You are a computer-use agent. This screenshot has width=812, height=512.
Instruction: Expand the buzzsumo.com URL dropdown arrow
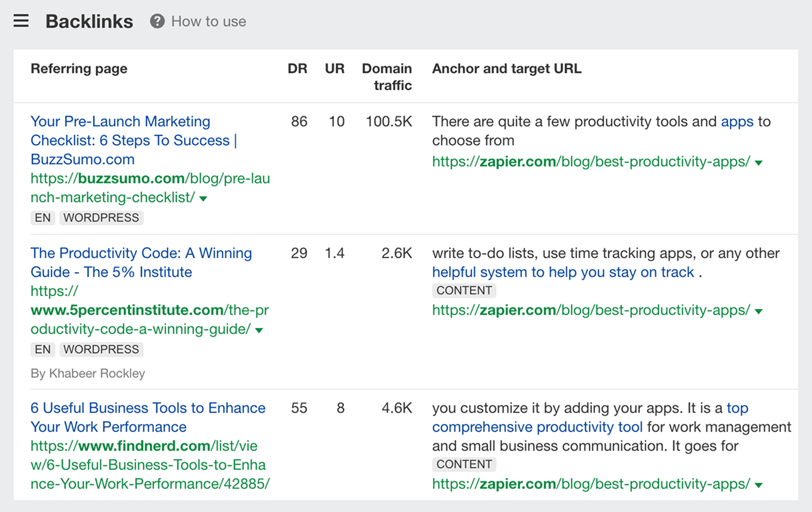coord(202,198)
